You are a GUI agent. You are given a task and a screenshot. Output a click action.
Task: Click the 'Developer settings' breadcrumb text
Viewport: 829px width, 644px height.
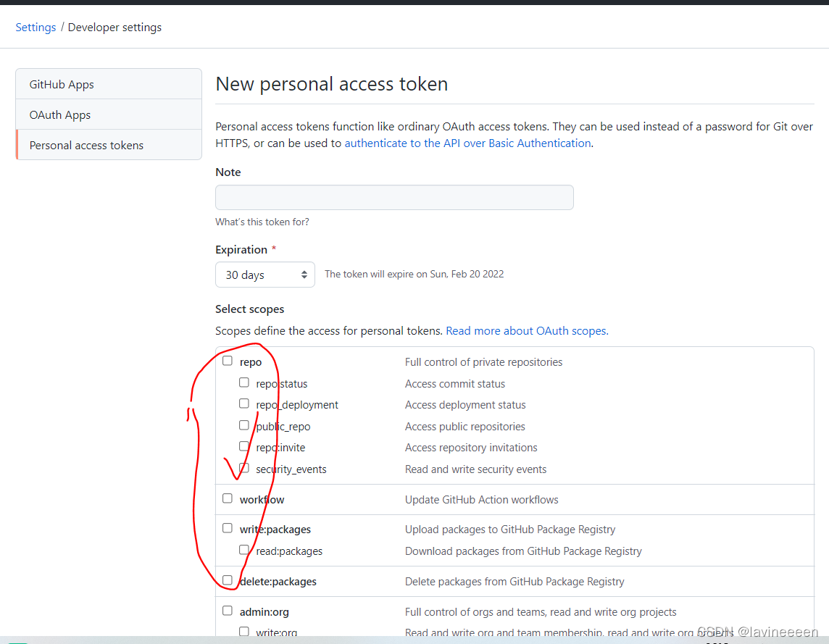click(x=114, y=27)
